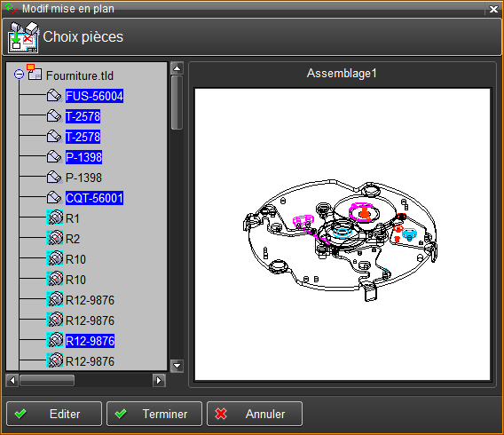This screenshot has width=504, height=435.
Task: Click the Fourniture.tld document icon
Action: [x=35, y=72]
